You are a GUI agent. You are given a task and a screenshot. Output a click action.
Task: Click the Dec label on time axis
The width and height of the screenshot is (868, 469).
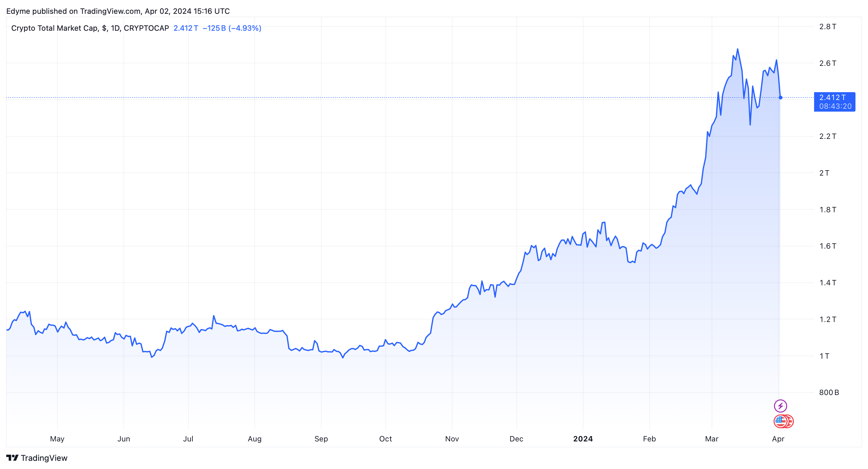click(516, 439)
